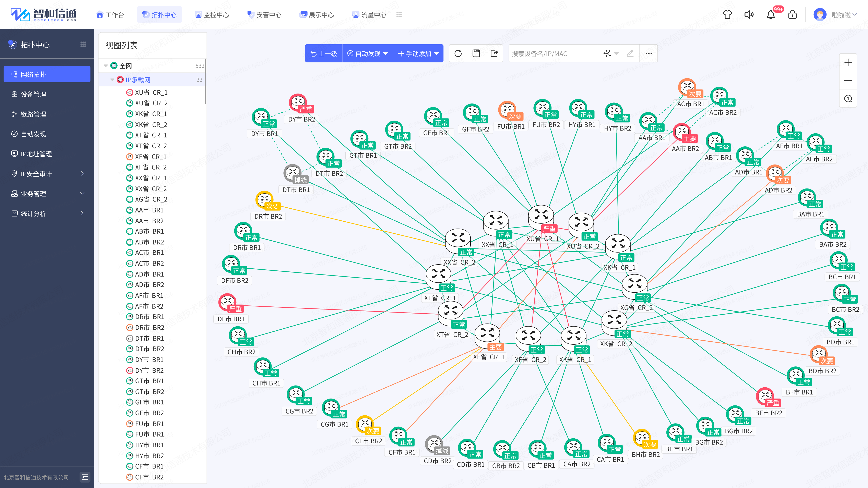Viewport: 868px width, 488px height.
Task: Click the zoom in plus button
Action: 848,63
